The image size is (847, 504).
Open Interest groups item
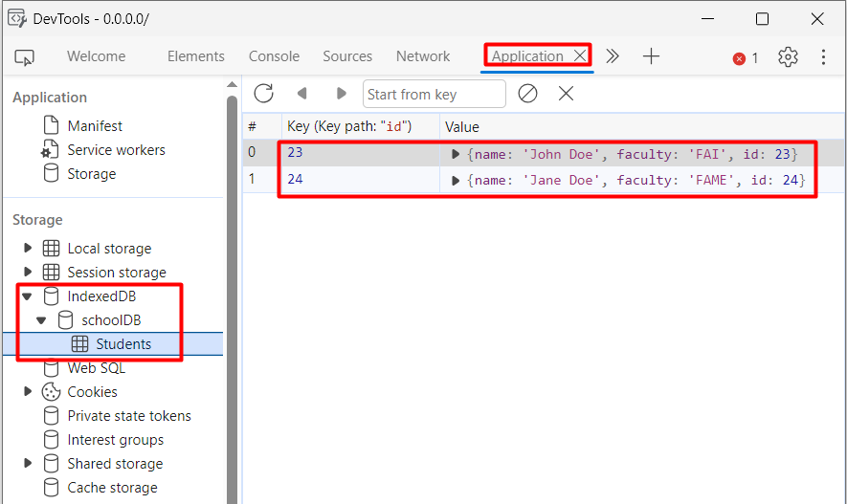[115, 440]
